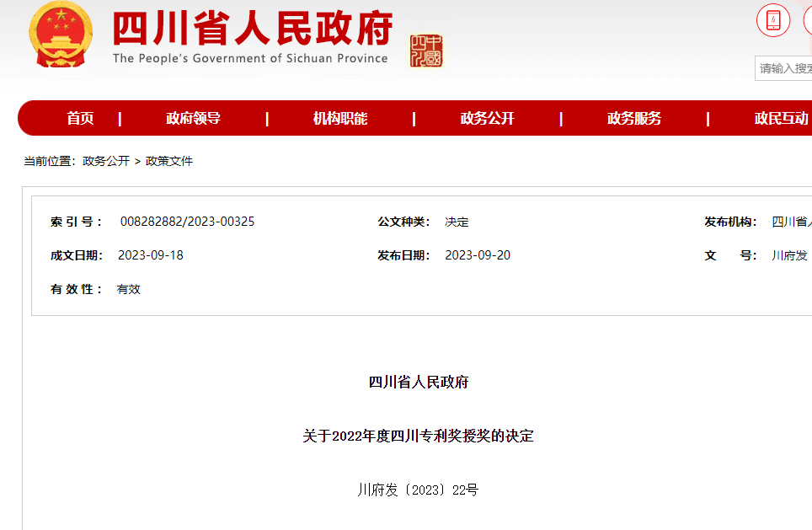Click the document type value 决定

tap(457, 222)
